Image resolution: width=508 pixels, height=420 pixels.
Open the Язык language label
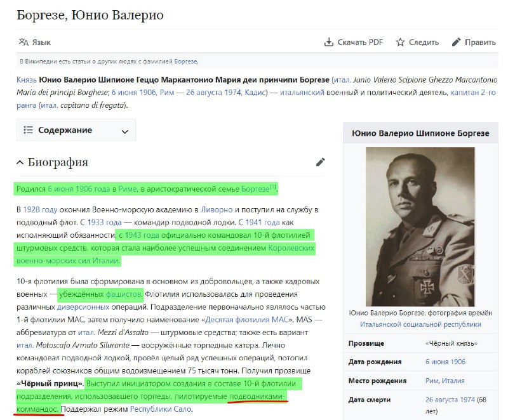(x=41, y=43)
